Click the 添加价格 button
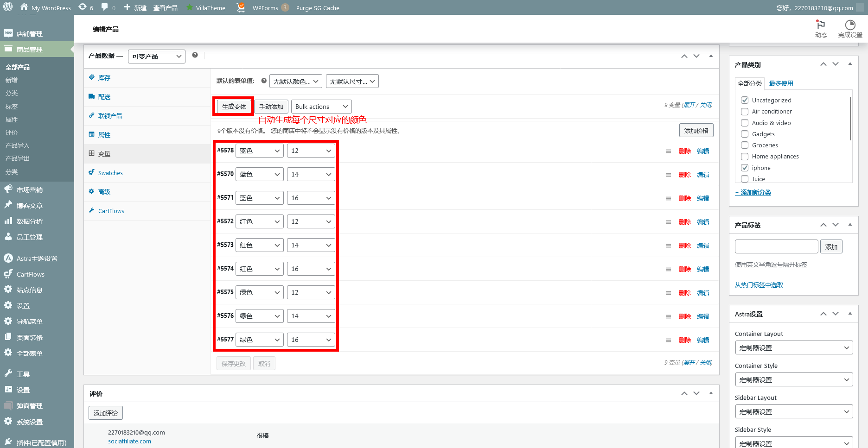This screenshot has width=868, height=448. (696, 130)
